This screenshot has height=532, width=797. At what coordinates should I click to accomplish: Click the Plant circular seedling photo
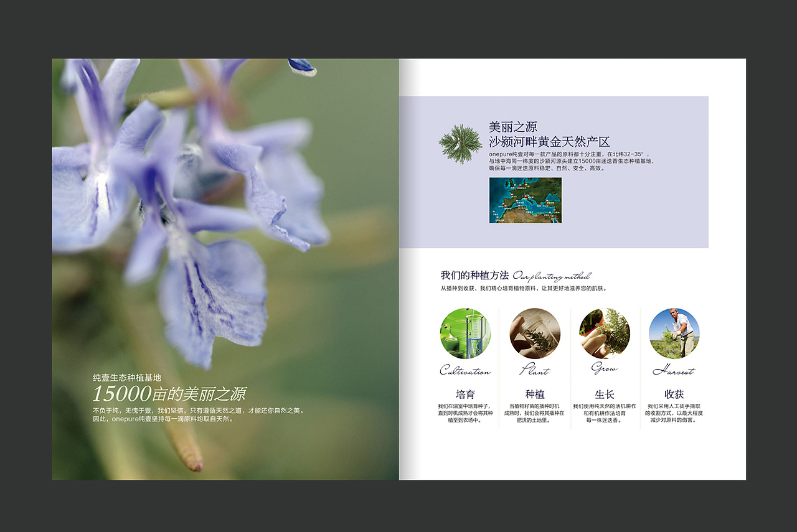(x=535, y=334)
